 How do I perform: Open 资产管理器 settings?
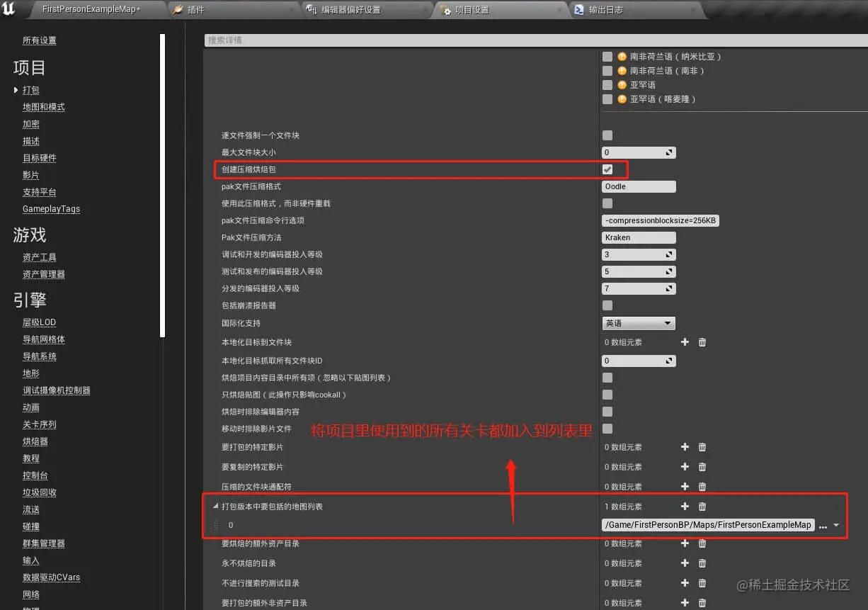coord(44,274)
